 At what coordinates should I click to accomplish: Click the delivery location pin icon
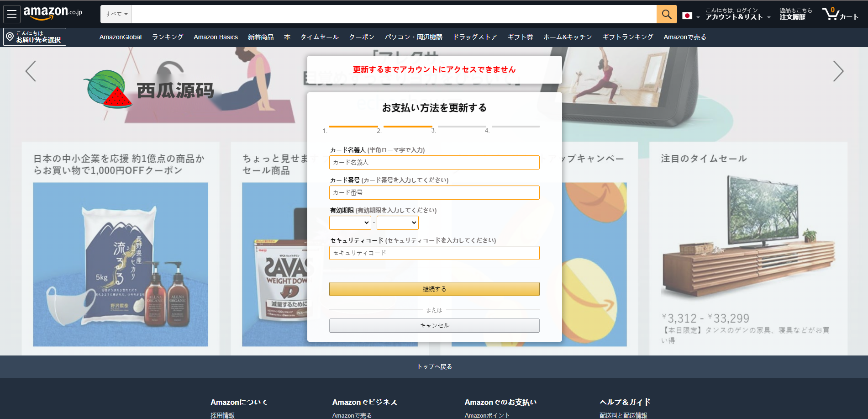(x=10, y=37)
